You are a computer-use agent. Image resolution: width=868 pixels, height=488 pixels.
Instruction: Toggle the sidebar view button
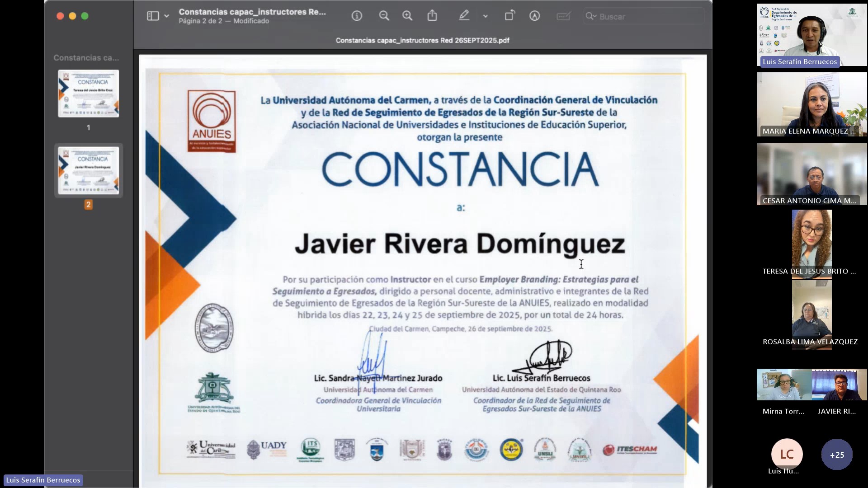pos(153,16)
